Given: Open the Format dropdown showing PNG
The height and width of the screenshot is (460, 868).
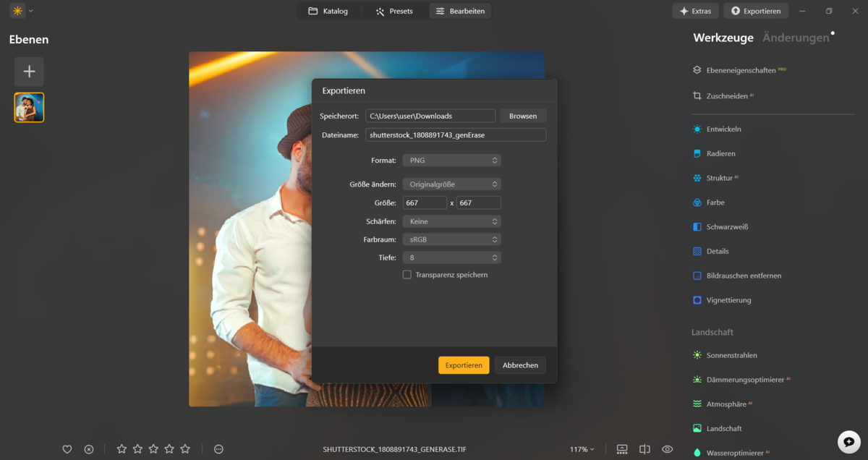Looking at the screenshot, I should coord(451,160).
